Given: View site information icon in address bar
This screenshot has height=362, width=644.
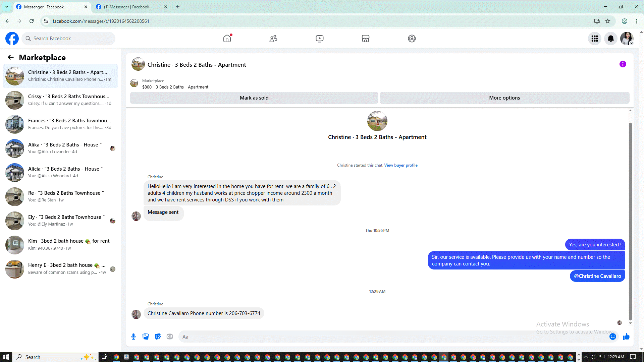Looking at the screenshot, I should tap(46, 21).
